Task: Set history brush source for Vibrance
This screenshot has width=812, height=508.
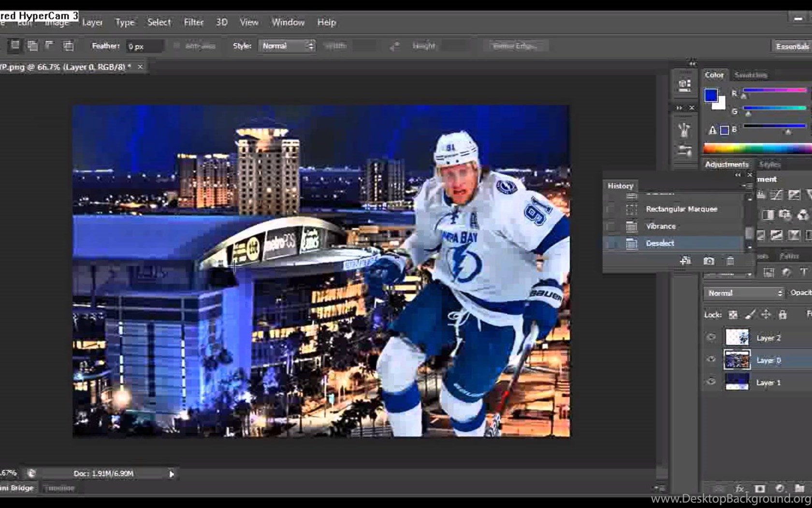Action: (611, 226)
